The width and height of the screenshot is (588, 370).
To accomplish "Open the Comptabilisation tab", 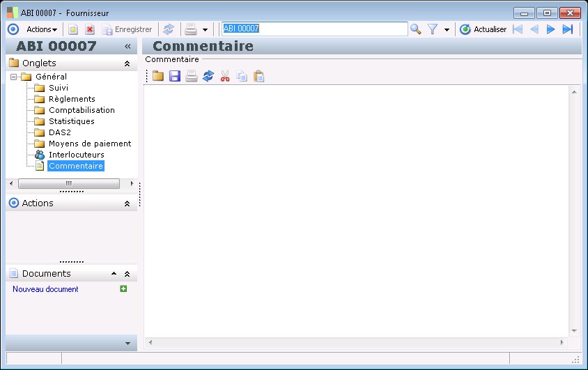I will (82, 110).
